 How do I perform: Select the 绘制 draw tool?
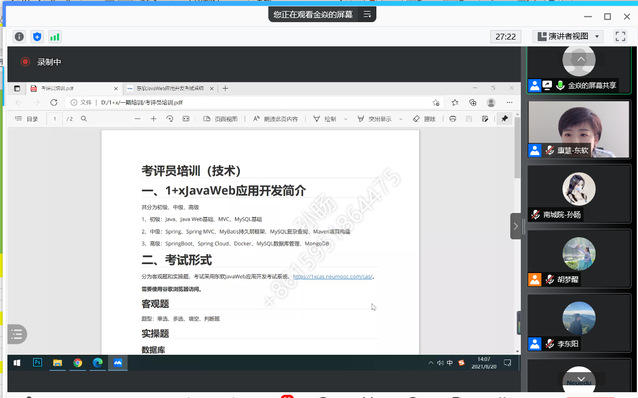(x=325, y=119)
